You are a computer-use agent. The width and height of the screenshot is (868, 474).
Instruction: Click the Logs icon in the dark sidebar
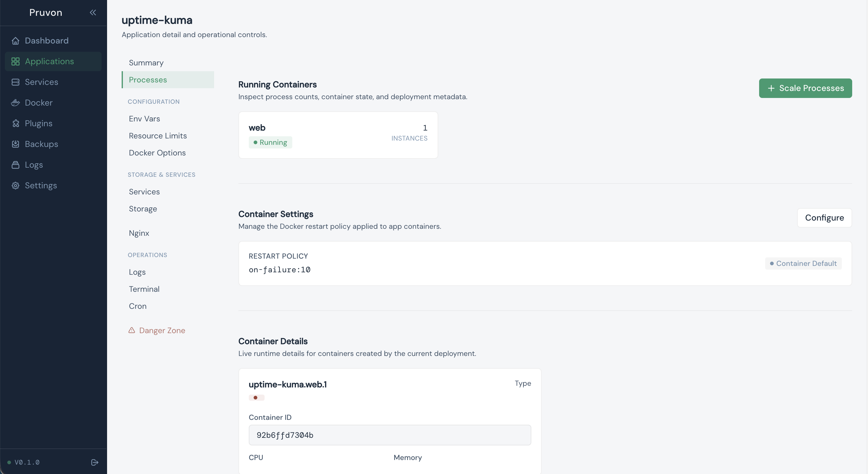tap(16, 165)
